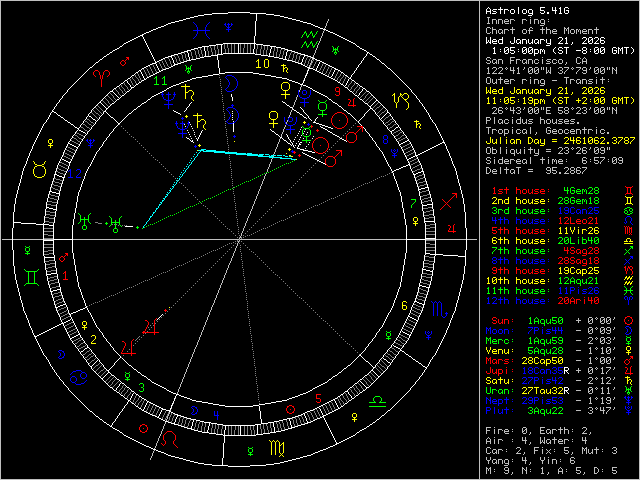Select the Mars symbol in the planet list
This screenshot has width=640, height=480.
coord(628,357)
